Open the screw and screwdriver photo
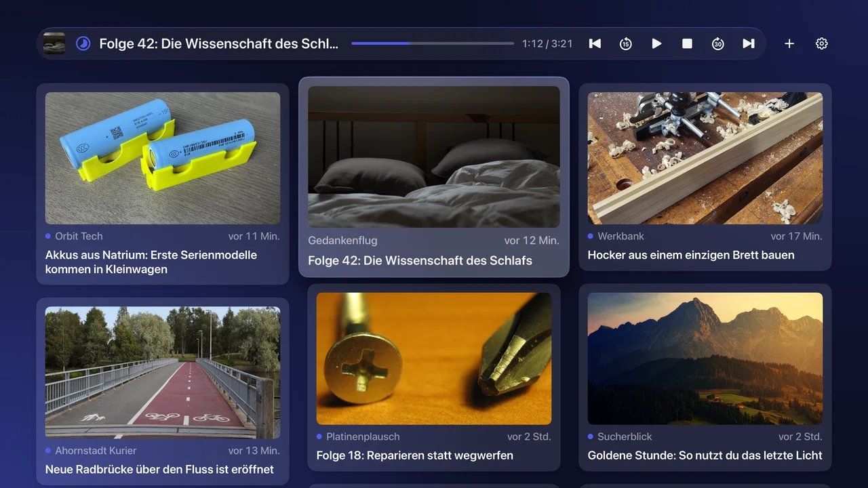This screenshot has height=488, width=868. [x=434, y=359]
